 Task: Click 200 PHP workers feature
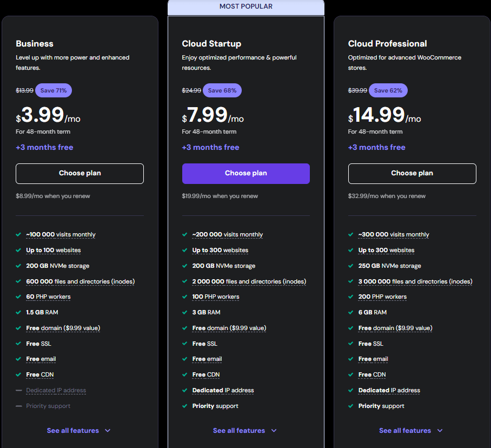(382, 297)
